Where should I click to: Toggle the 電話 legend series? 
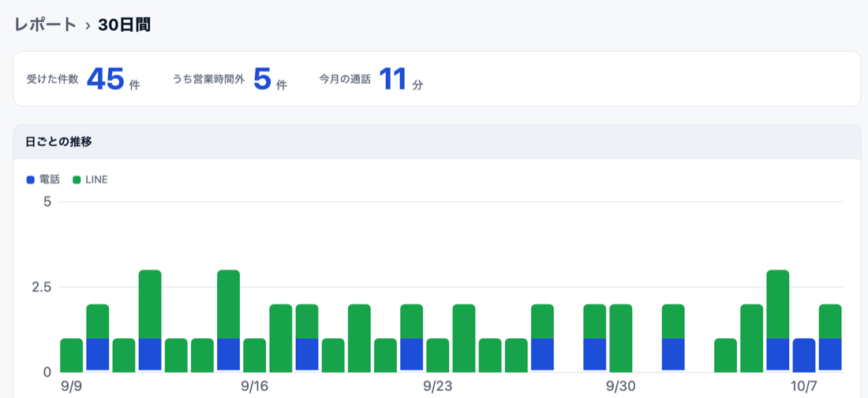[x=43, y=180]
